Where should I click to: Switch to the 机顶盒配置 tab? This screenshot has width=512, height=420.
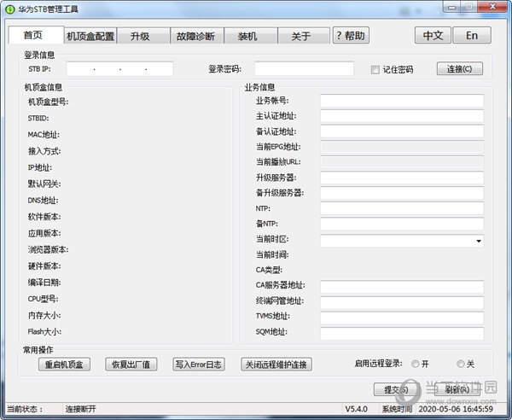[x=90, y=36]
